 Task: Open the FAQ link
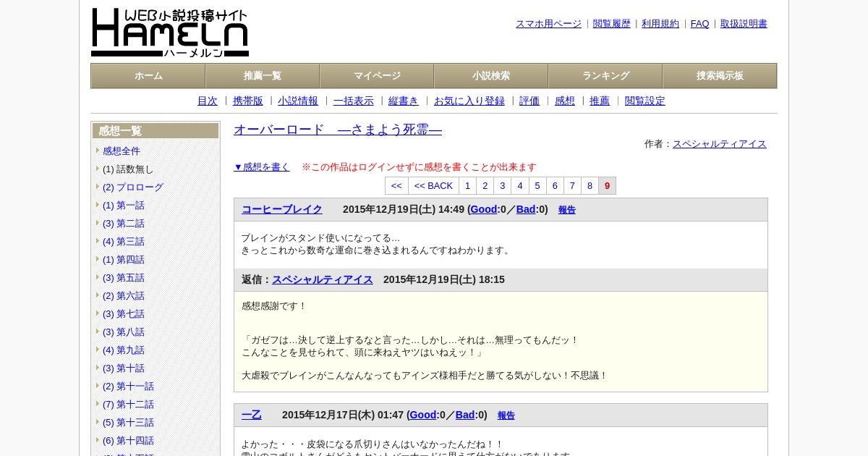(700, 24)
